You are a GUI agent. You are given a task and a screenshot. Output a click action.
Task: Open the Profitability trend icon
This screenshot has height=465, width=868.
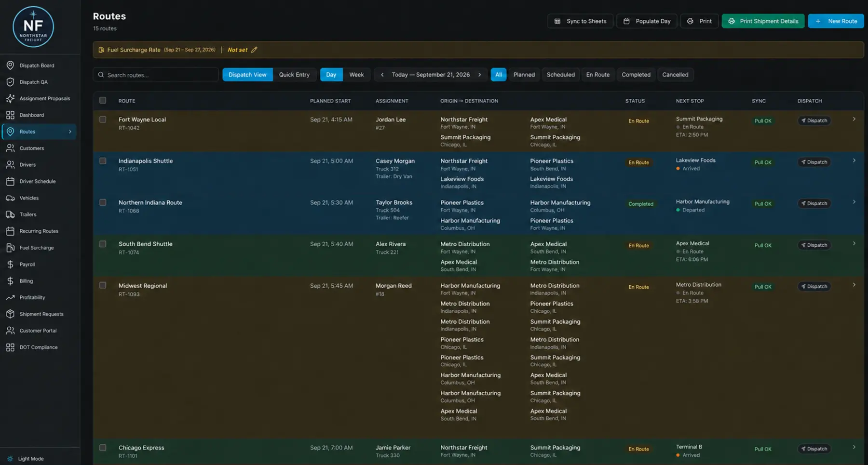[10, 298]
